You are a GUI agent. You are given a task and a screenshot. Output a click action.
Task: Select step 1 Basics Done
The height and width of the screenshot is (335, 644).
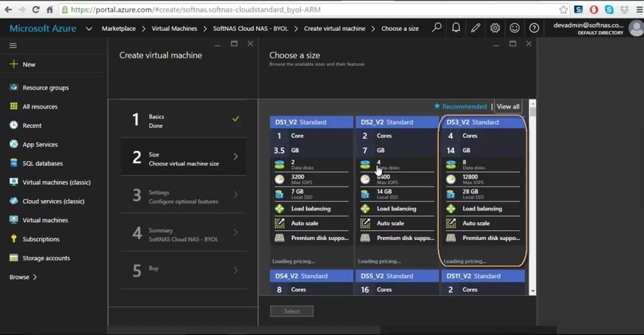click(x=184, y=119)
